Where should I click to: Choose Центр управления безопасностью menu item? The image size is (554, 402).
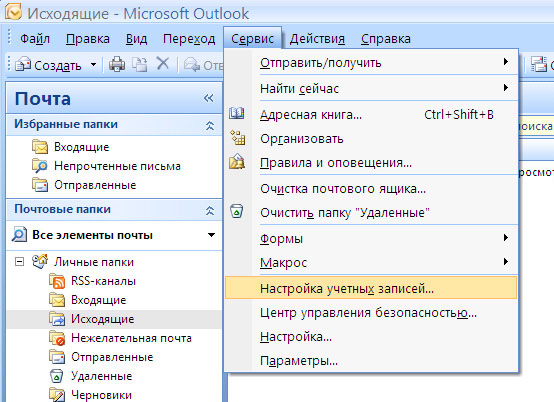[x=371, y=312]
